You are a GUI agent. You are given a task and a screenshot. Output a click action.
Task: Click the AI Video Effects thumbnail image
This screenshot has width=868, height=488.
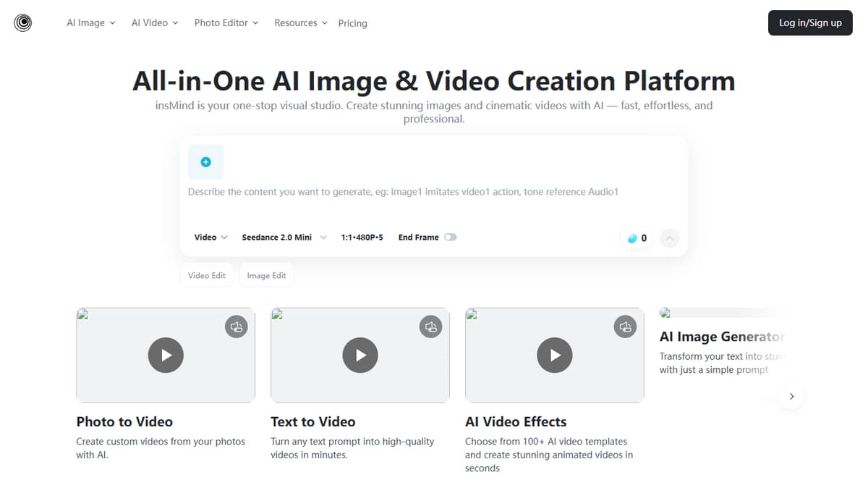555,356
